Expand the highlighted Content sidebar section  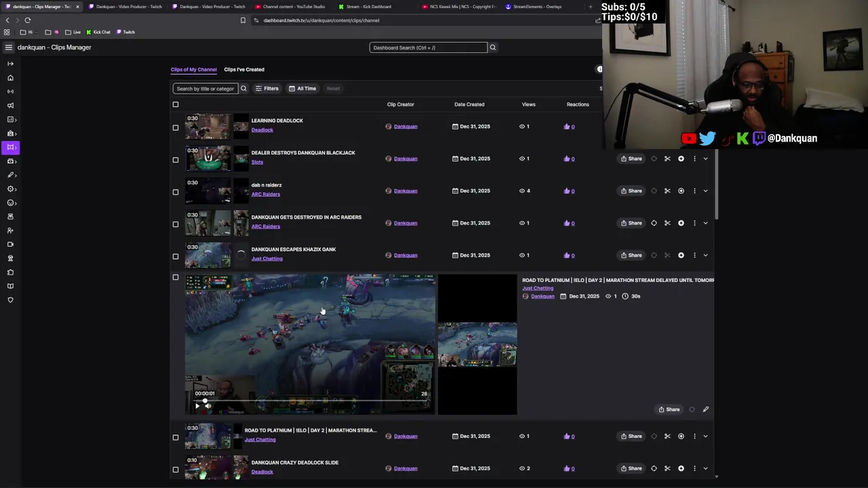(10, 147)
